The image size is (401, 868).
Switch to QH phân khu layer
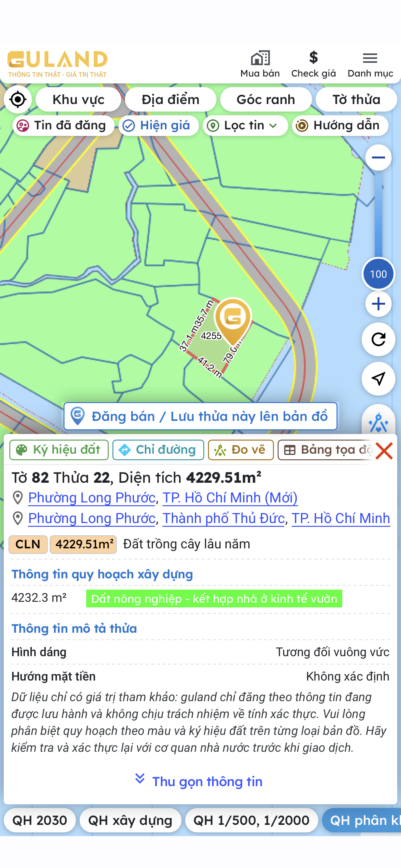[362, 820]
